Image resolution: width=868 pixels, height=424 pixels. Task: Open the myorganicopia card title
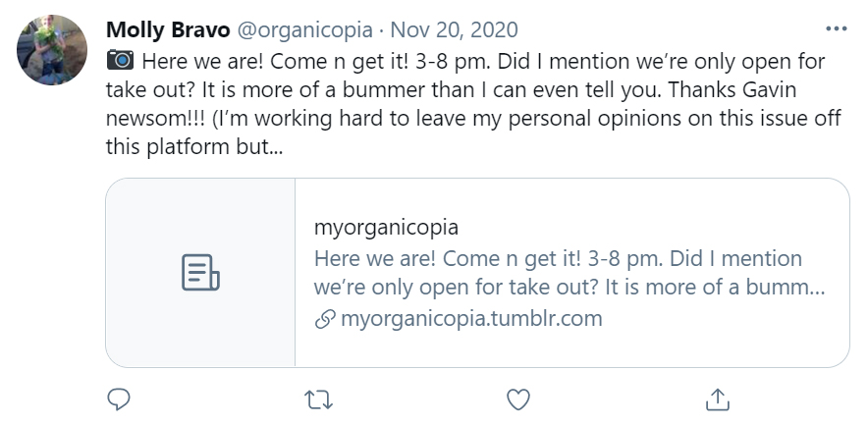pyautogui.click(x=386, y=228)
